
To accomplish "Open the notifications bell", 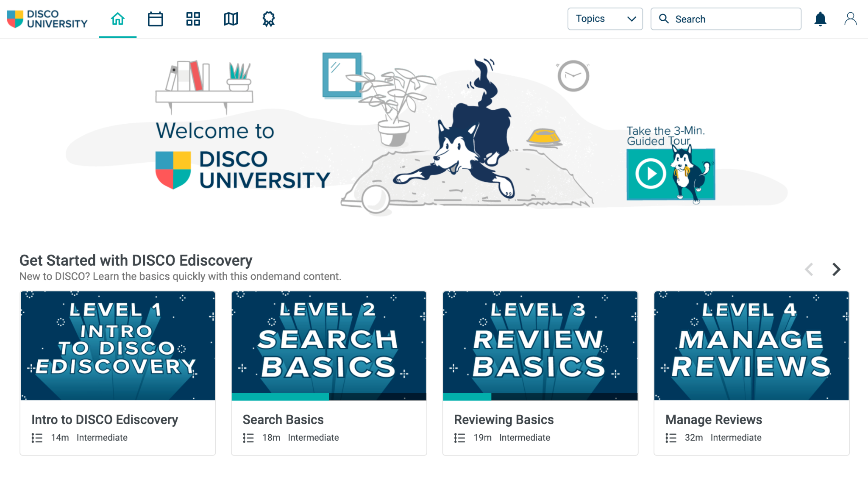I will coord(820,19).
